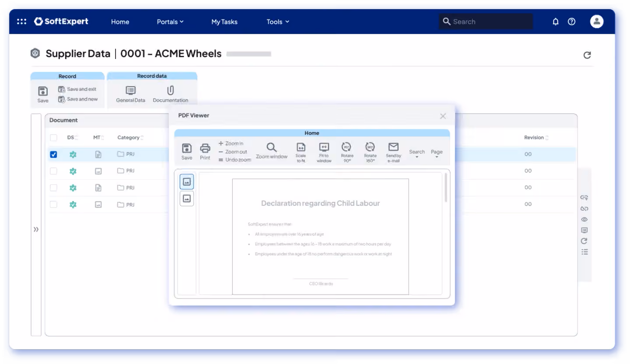Image resolution: width=630 pixels, height=364 pixels.
Task: Uncheck the checked first document row
Action: coord(53,154)
